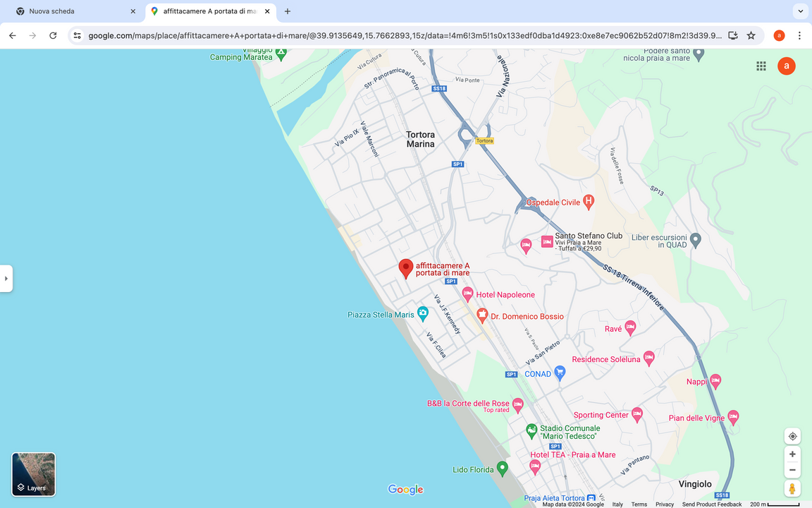Select the Ravé lodging pin
The height and width of the screenshot is (508, 812).
tap(629, 327)
